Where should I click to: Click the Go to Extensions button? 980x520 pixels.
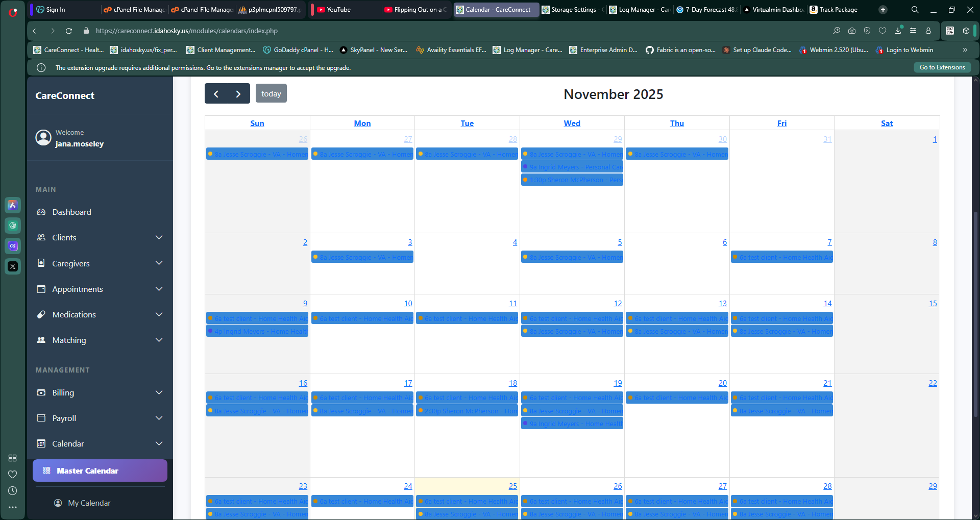point(942,67)
